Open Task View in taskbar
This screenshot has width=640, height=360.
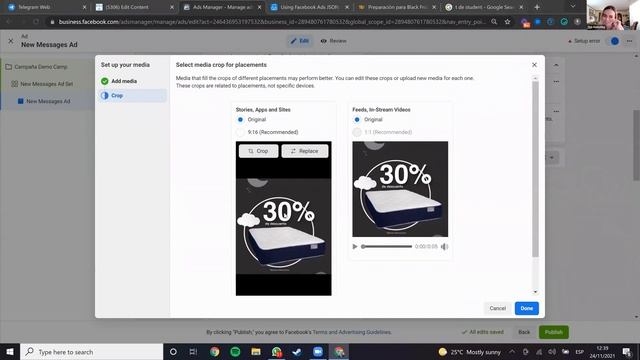[193, 351]
